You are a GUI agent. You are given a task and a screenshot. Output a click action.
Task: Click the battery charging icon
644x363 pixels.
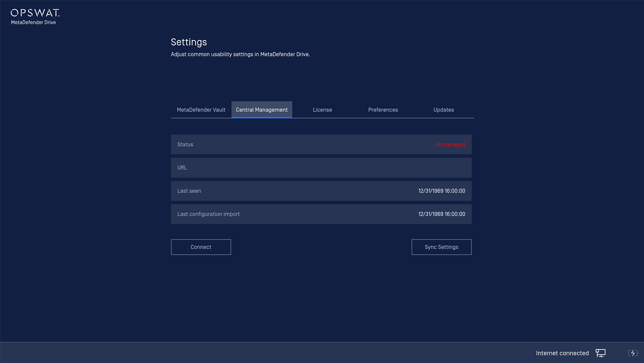tap(633, 353)
